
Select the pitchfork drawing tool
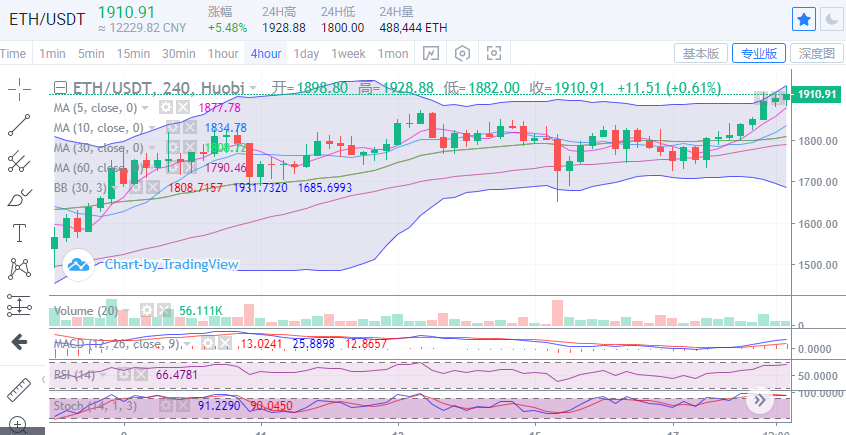[x=19, y=161]
